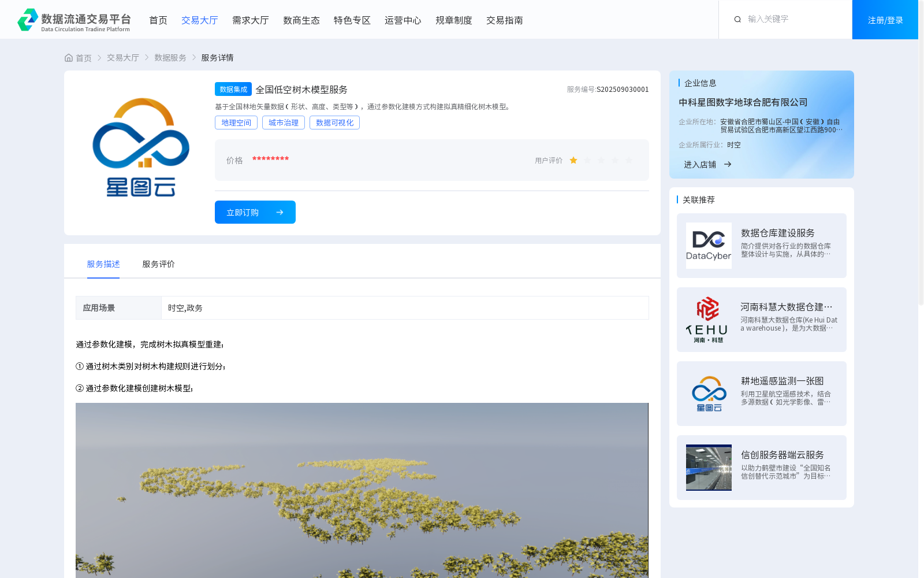The height and width of the screenshot is (578, 924).
Task: Open the 交易指南 navigation menu item
Action: click(x=505, y=20)
